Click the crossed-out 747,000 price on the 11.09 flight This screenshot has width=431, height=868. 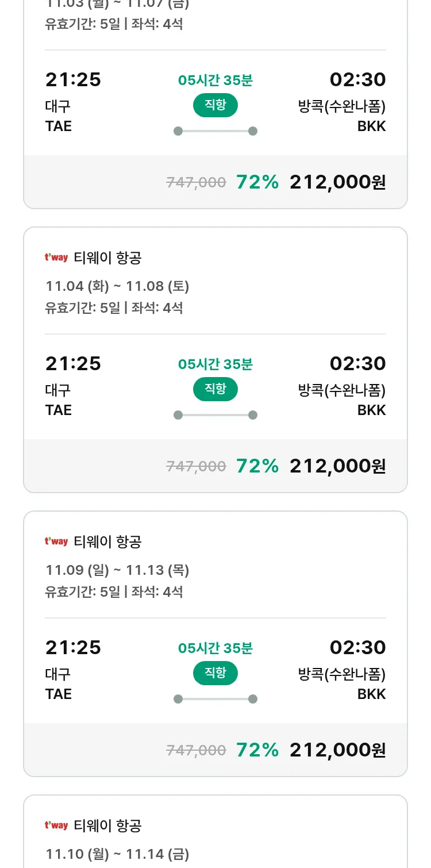point(196,750)
